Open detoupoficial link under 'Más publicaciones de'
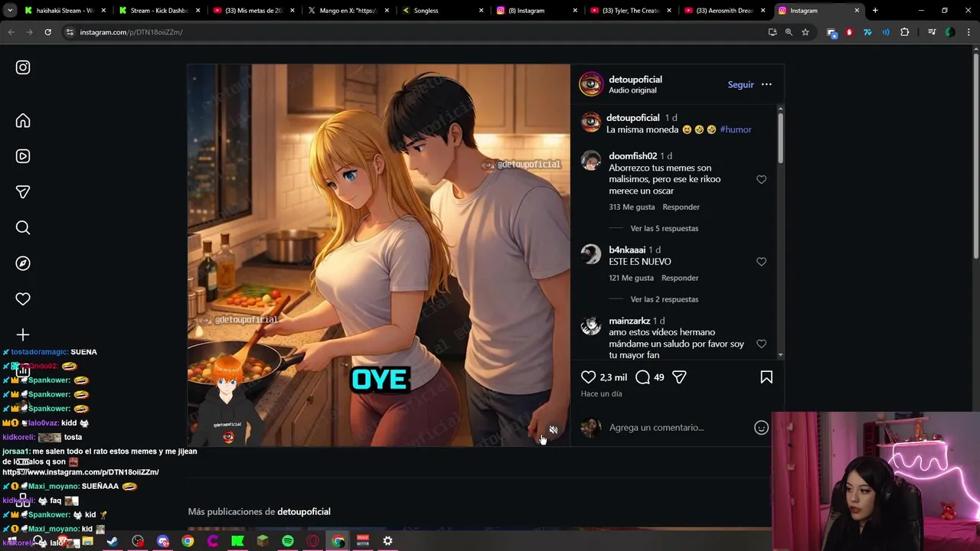 [x=304, y=511]
